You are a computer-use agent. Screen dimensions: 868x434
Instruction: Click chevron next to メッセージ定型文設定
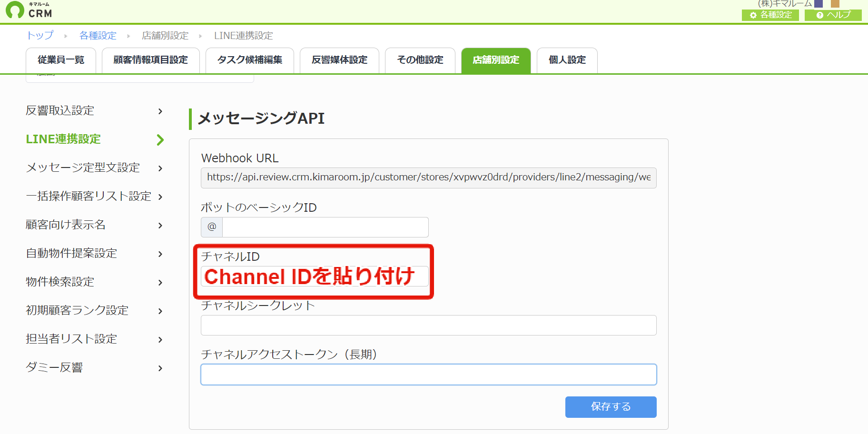coord(160,168)
